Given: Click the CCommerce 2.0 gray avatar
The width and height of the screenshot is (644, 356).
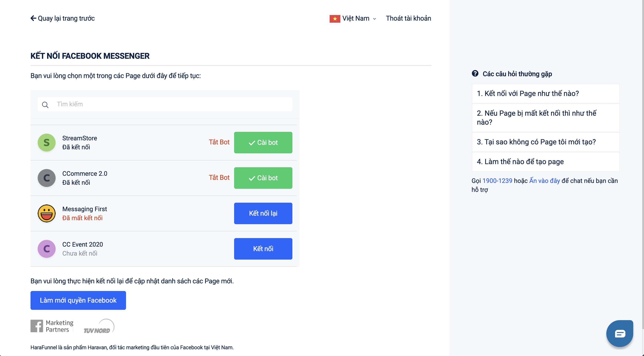Looking at the screenshot, I should point(46,178).
